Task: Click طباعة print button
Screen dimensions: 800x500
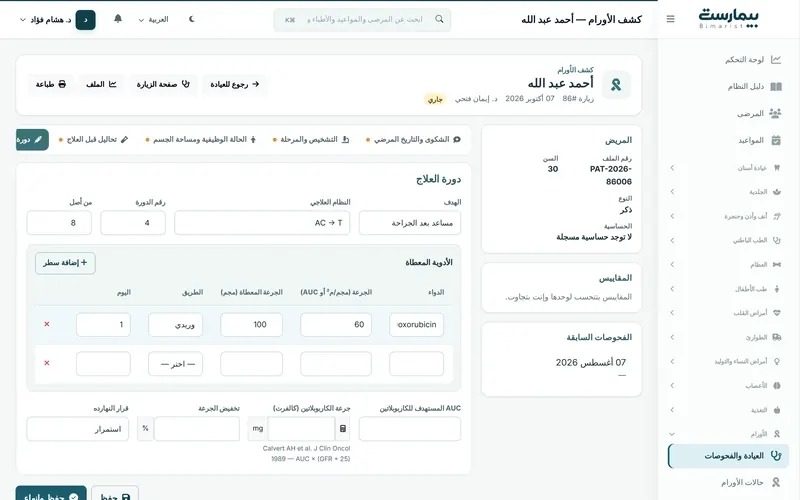Action: [x=51, y=84]
